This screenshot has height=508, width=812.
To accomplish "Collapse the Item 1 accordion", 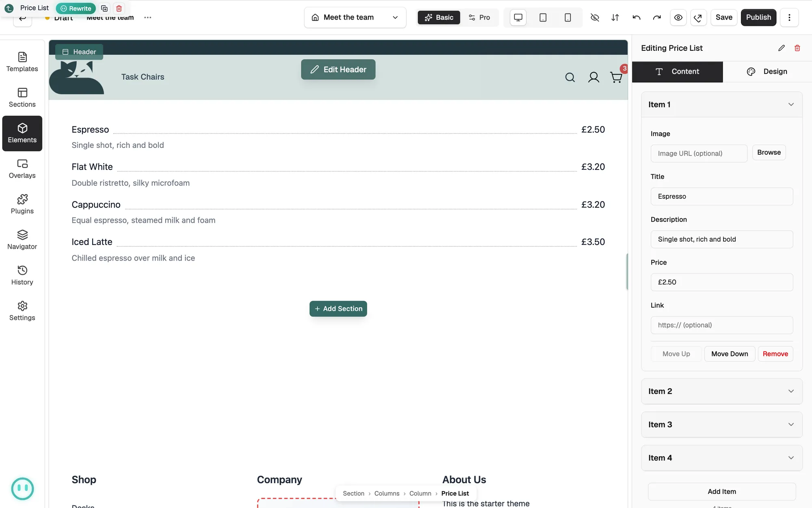I will (x=722, y=104).
